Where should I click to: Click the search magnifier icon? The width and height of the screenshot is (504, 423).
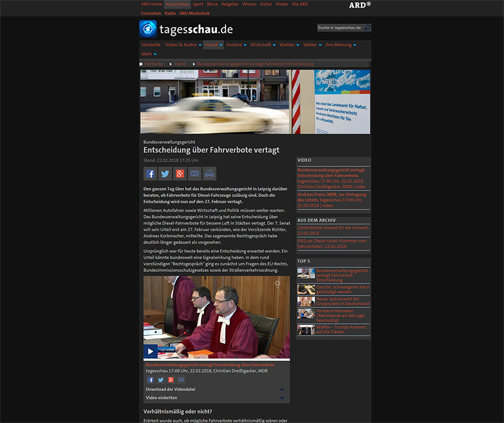click(367, 28)
